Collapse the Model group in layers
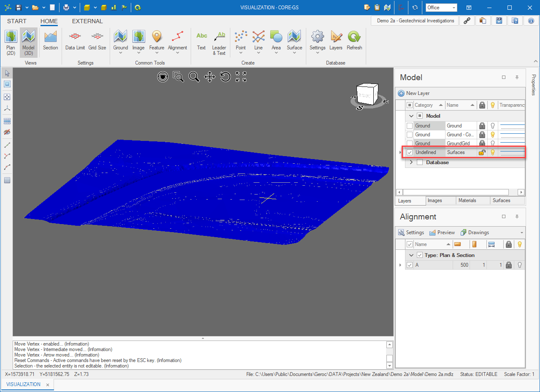The width and height of the screenshot is (540, 392). coord(411,116)
